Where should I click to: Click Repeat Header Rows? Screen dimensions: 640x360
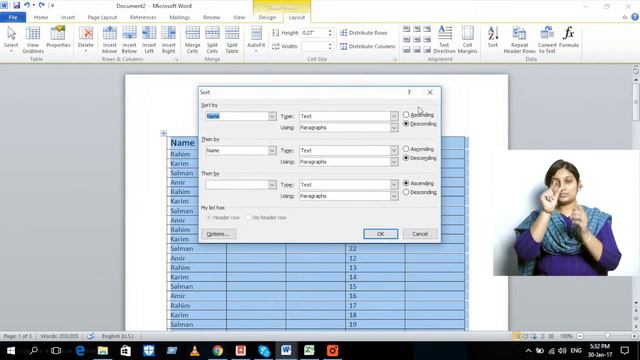coord(519,40)
